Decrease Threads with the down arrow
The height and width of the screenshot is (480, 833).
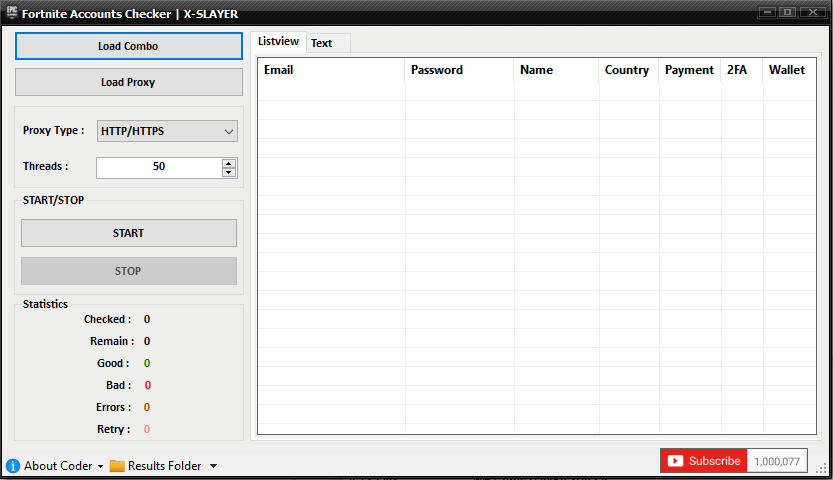(229, 172)
